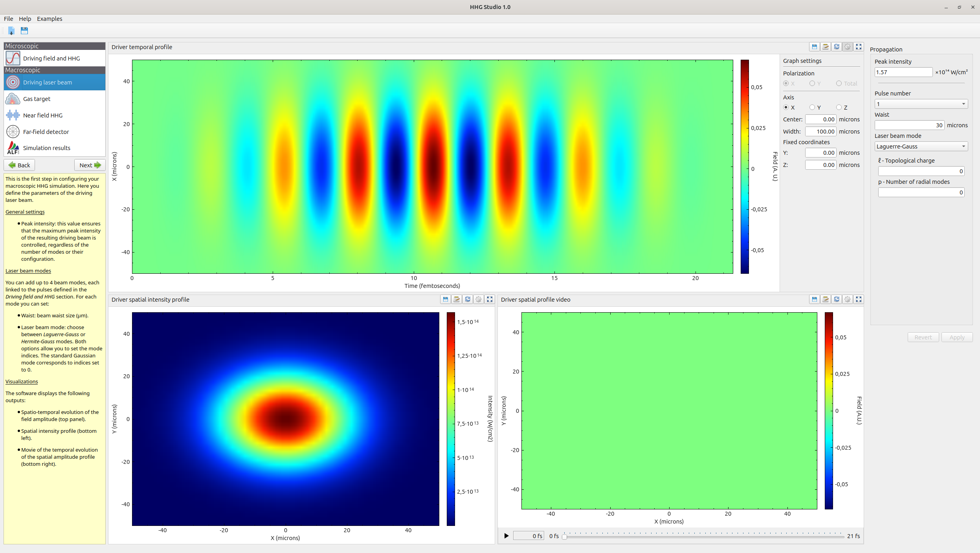The height and width of the screenshot is (553, 980).
Task: Select the Y axis radio button
Action: pos(812,107)
